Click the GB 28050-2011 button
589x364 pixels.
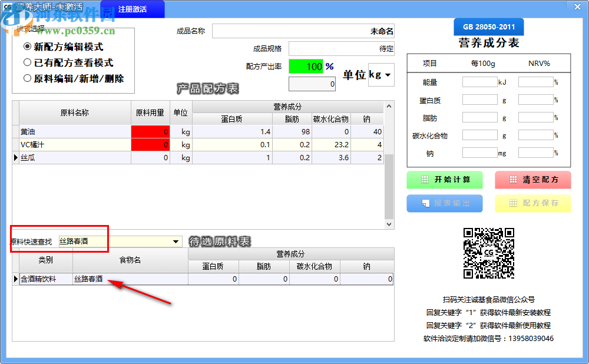pyautogui.click(x=488, y=27)
